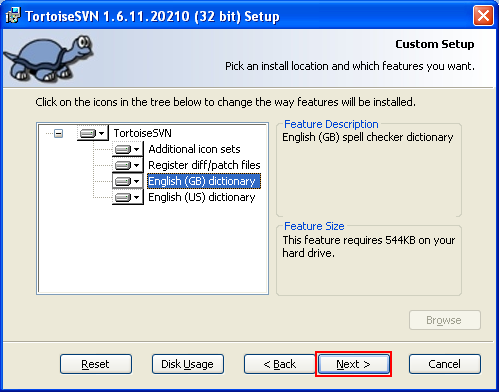The image size is (499, 392).
Task: Select Register diff/patch files tree item
Action: pyautogui.click(x=204, y=165)
